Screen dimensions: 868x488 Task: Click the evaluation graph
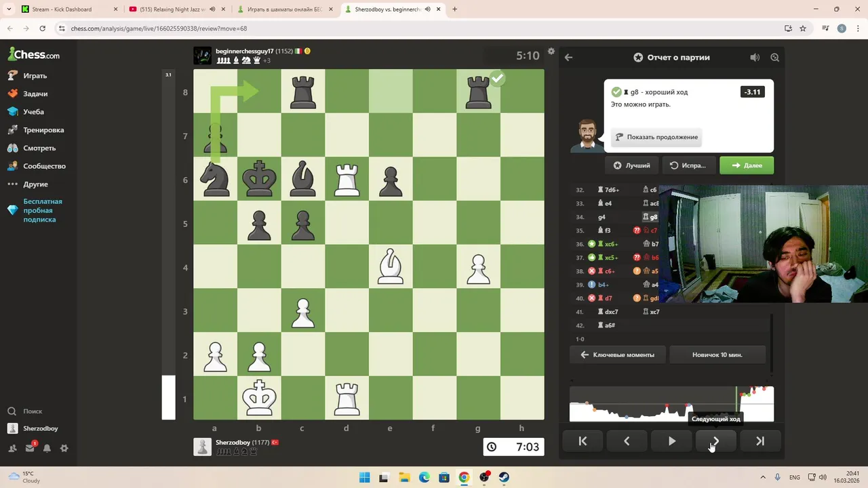[x=671, y=404]
